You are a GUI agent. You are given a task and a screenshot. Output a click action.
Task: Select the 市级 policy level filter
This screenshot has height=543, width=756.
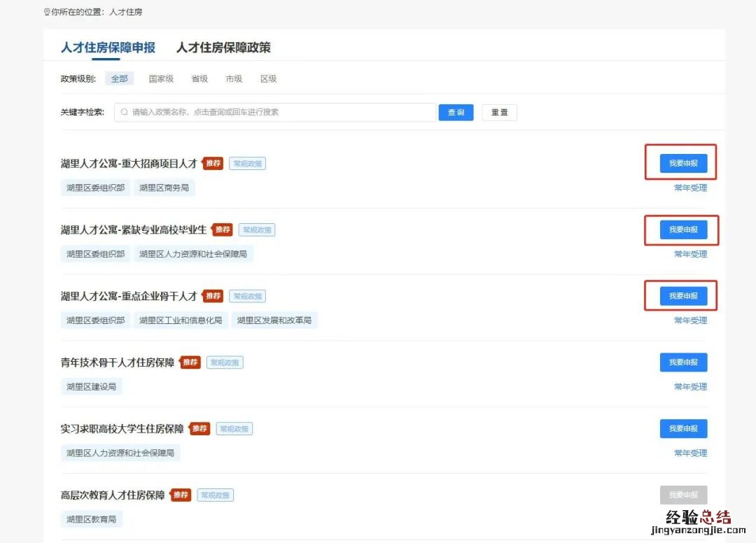[234, 78]
